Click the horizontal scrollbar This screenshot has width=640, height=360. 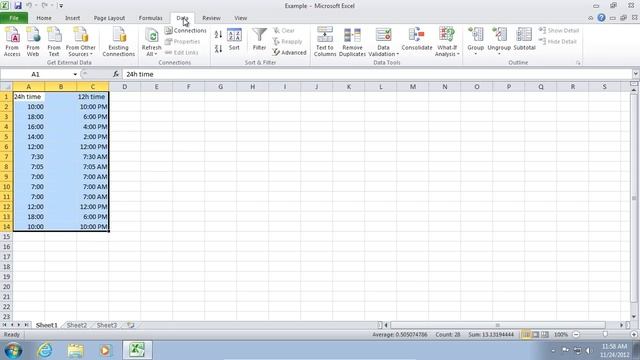(x=498, y=325)
